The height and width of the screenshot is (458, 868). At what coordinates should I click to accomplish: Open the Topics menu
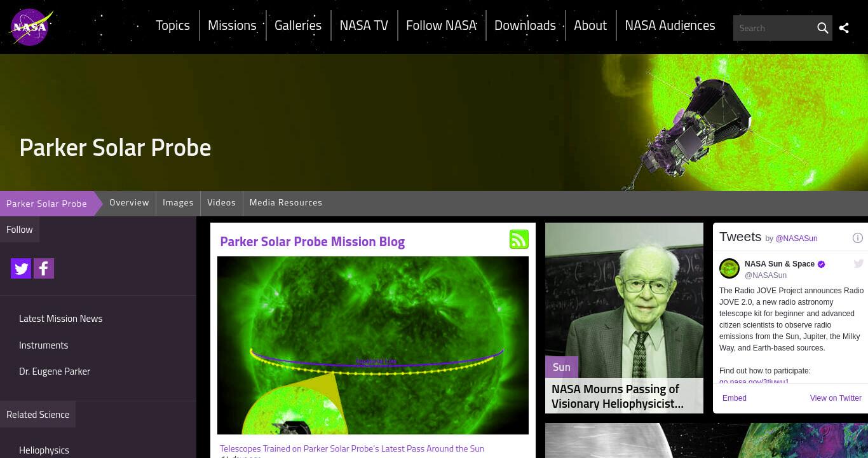pos(173,25)
